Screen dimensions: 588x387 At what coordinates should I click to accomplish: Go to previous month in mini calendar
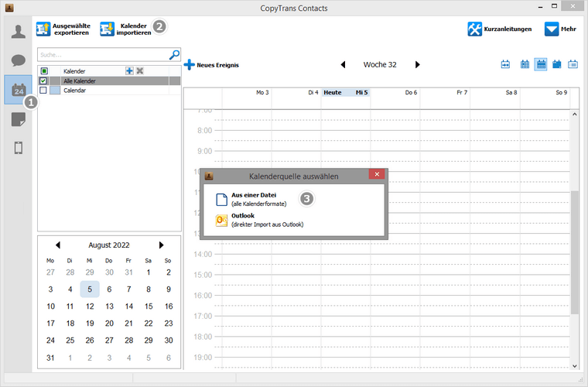pos(58,245)
